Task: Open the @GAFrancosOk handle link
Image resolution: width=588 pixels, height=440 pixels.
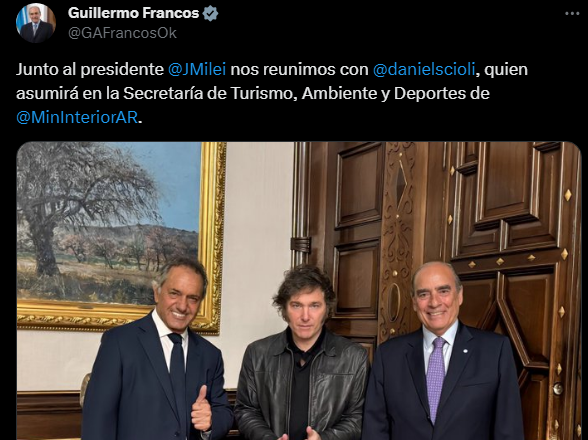Action: coord(122,33)
